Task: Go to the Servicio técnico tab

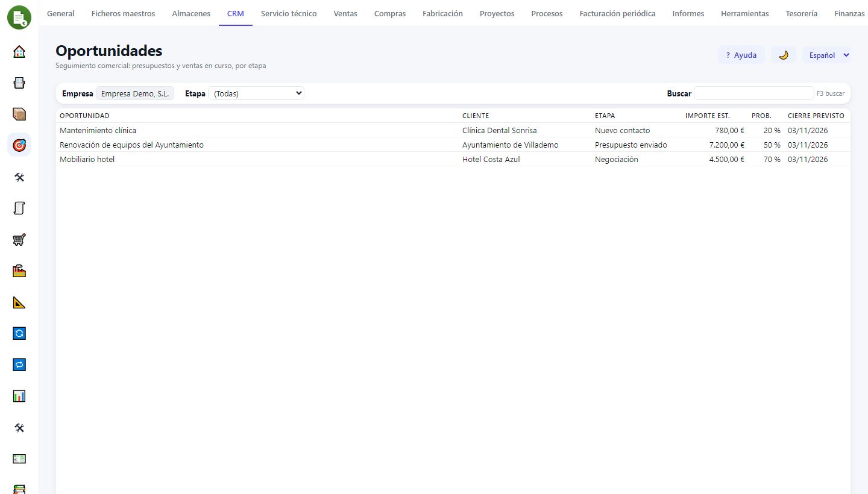Action: point(289,13)
